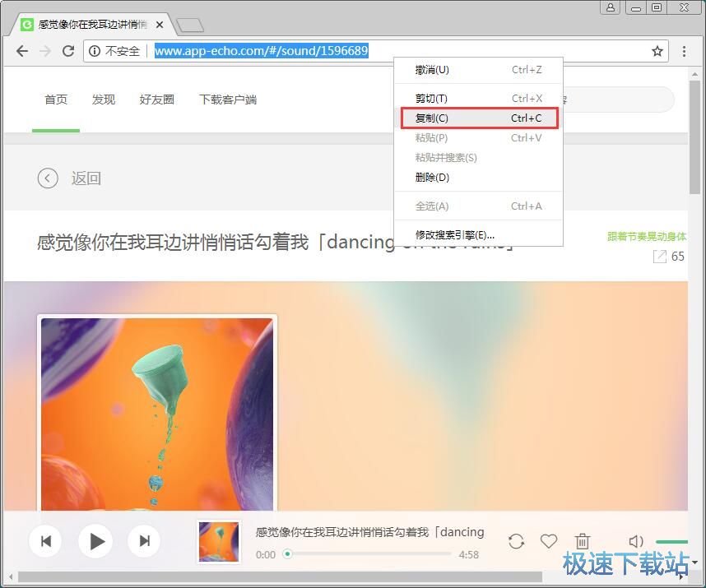Skip to the previous track
The height and width of the screenshot is (588, 706).
click(45, 541)
